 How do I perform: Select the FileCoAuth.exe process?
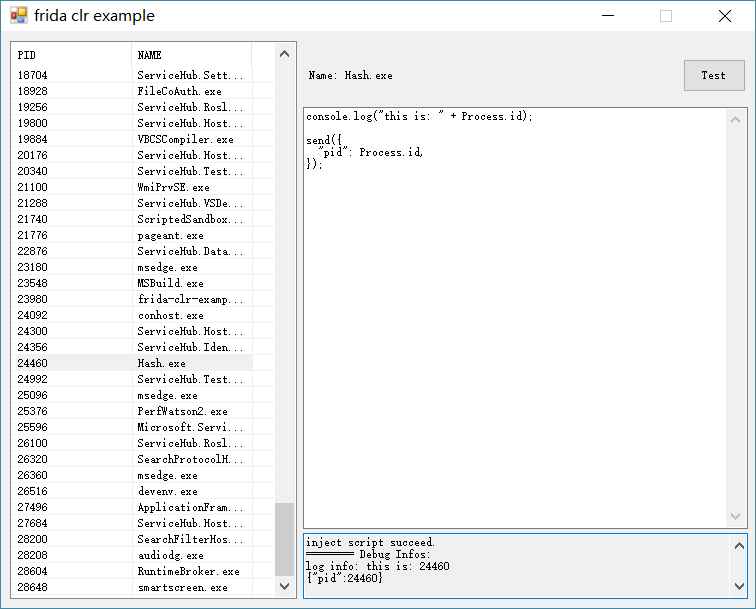(132, 91)
